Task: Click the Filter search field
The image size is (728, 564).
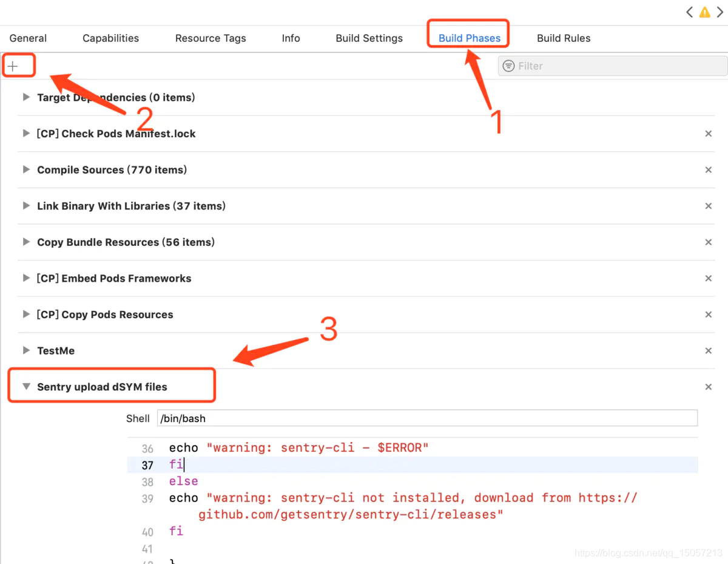Action: 613,66
